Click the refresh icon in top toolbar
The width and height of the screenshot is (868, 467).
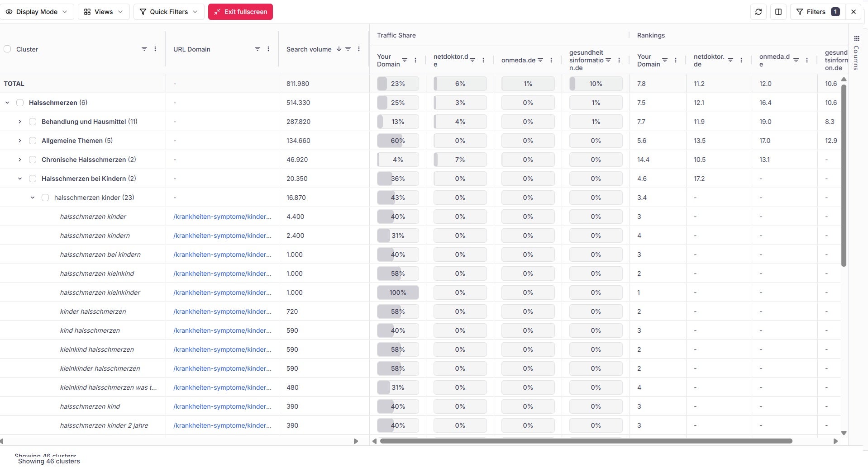tap(758, 12)
